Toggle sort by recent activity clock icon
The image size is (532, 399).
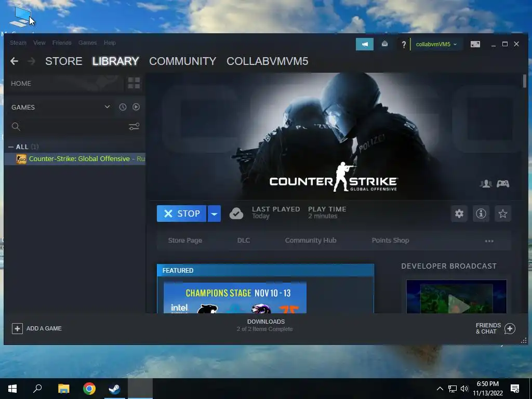click(123, 107)
